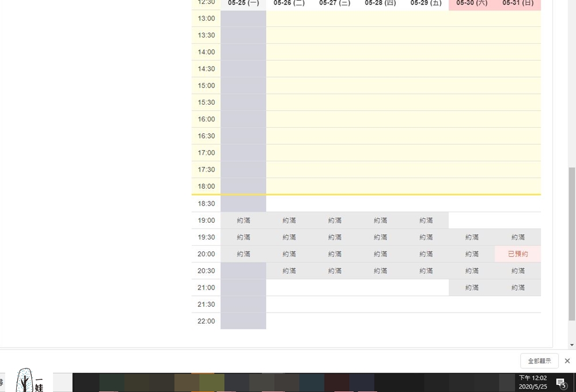Click 約滿 for 05-27 at 19:30

click(x=335, y=237)
